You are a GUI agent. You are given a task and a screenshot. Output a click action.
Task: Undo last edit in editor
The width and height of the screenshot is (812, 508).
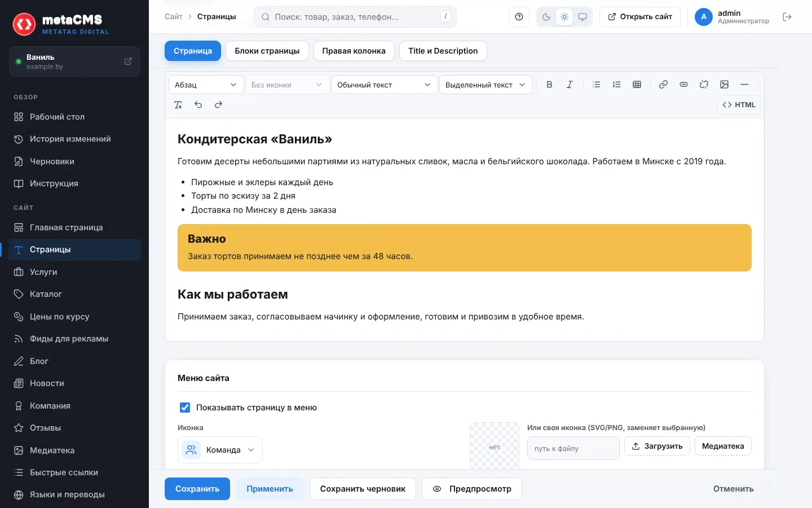point(198,104)
